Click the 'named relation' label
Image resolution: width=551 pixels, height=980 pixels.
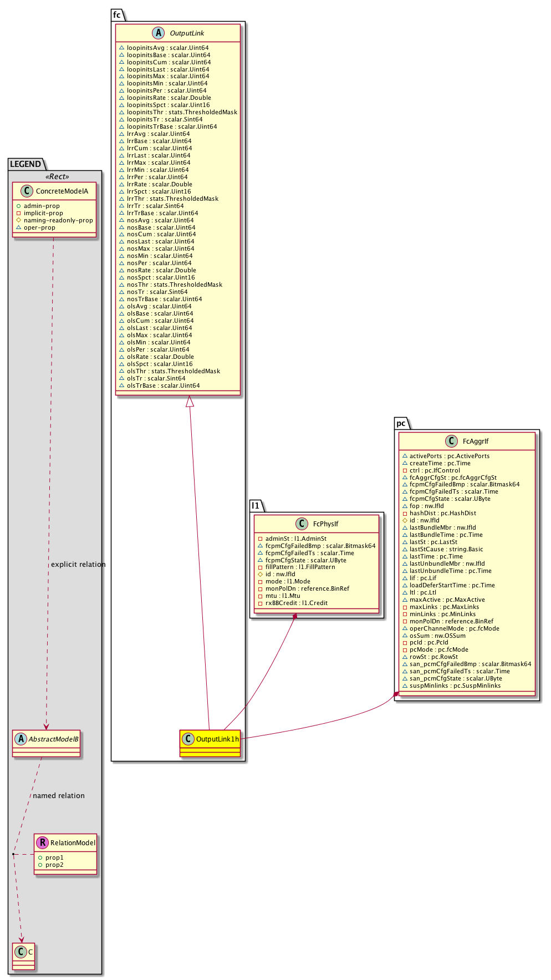tap(59, 795)
